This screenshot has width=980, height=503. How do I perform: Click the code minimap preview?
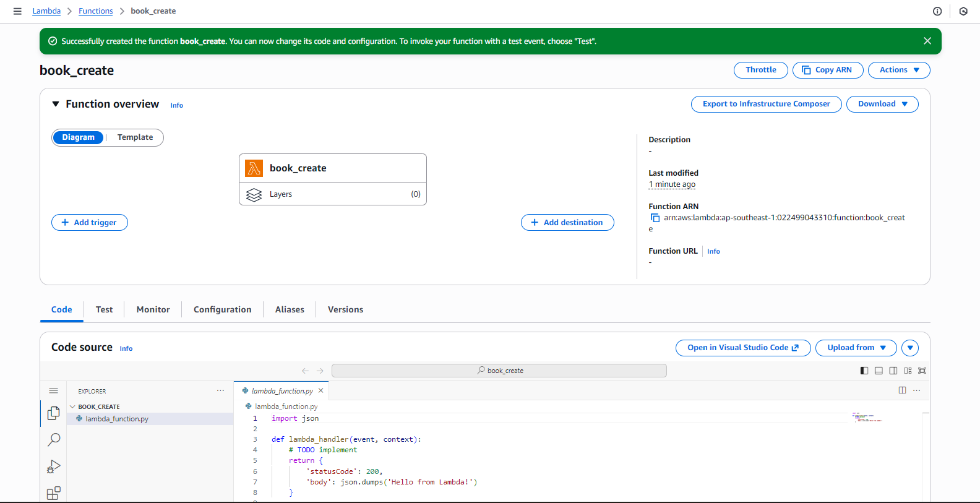866,417
